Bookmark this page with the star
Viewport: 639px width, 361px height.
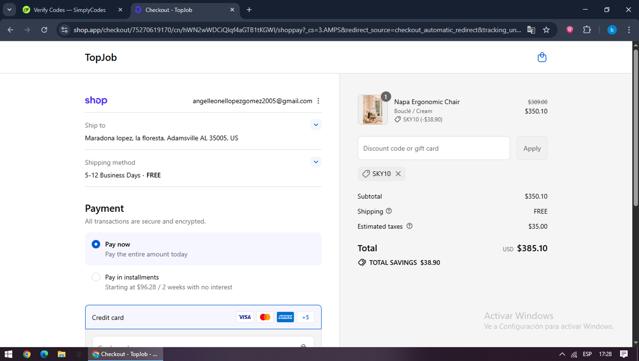click(546, 30)
